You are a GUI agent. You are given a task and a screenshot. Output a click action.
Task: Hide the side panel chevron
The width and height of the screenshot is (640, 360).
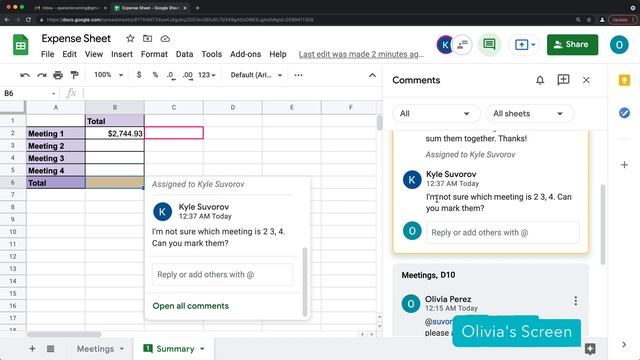(624, 344)
